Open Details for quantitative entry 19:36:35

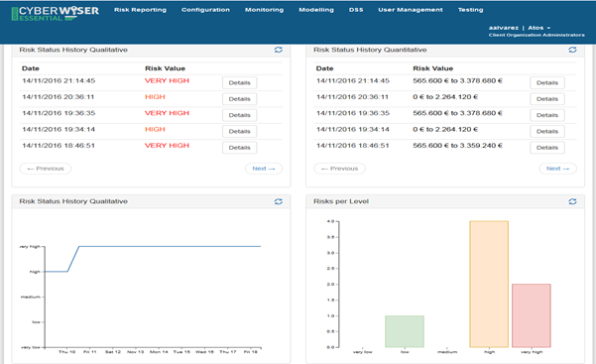coord(547,115)
